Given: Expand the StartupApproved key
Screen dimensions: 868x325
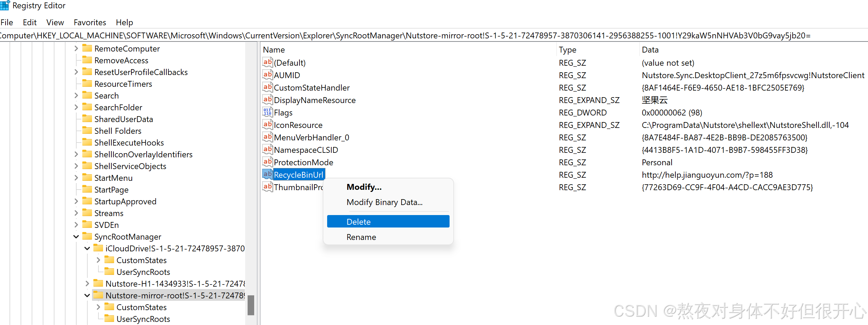Looking at the screenshot, I should (76, 201).
